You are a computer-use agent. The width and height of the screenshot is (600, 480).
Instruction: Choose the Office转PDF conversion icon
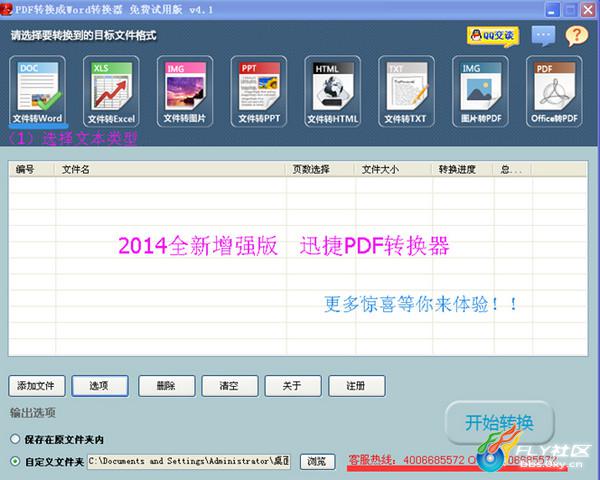[554, 91]
